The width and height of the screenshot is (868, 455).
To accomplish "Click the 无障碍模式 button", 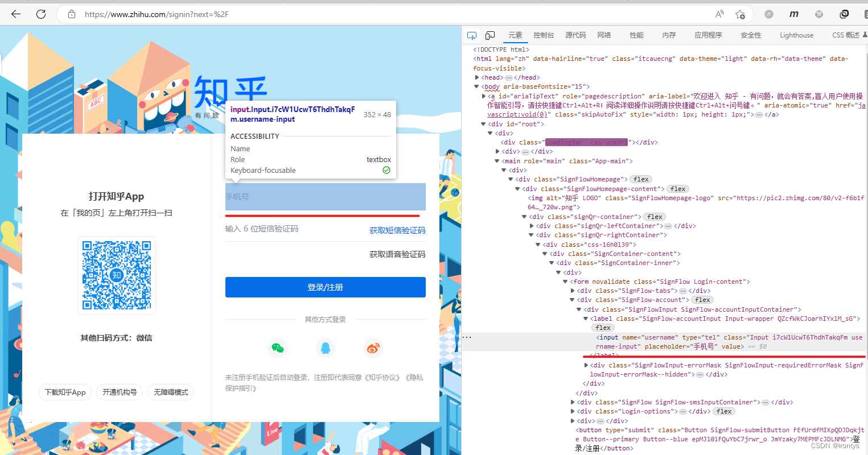I will 171,392.
